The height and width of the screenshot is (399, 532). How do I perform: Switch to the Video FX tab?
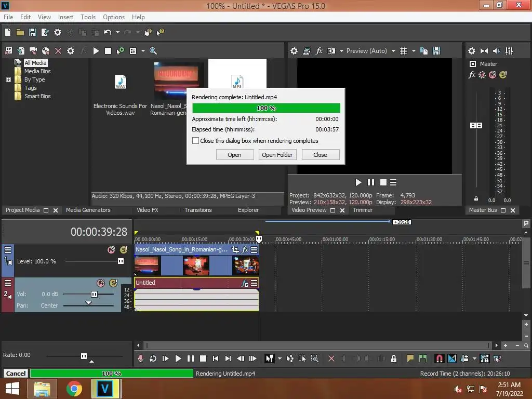tap(147, 210)
